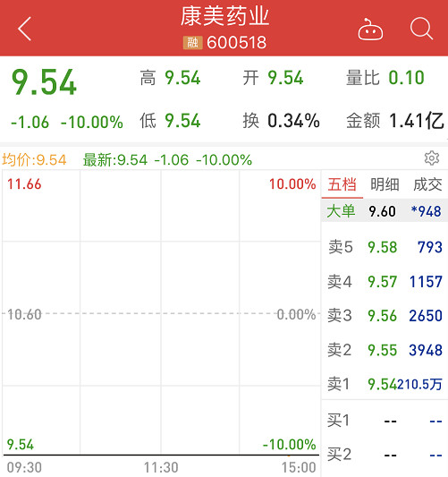This screenshot has width=448, height=477.
Task: Select the 大单 9.60 row
Action: tap(385, 211)
